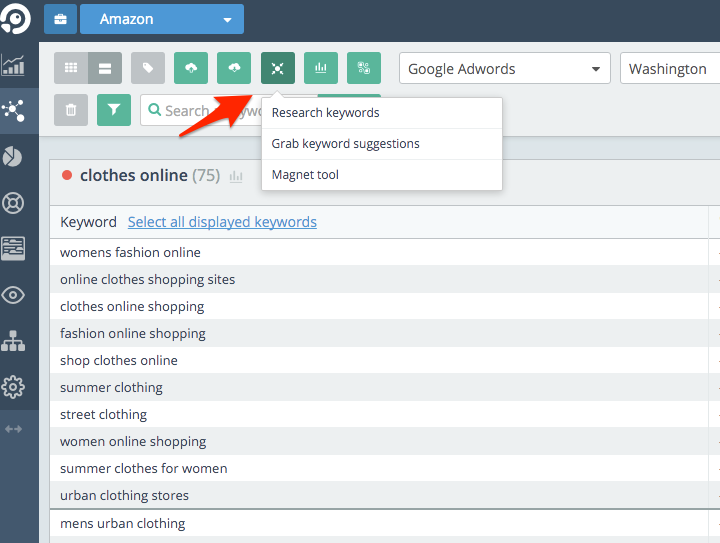Select row mens urban clothing
Viewport: 720px width, 543px height.
click(379, 524)
